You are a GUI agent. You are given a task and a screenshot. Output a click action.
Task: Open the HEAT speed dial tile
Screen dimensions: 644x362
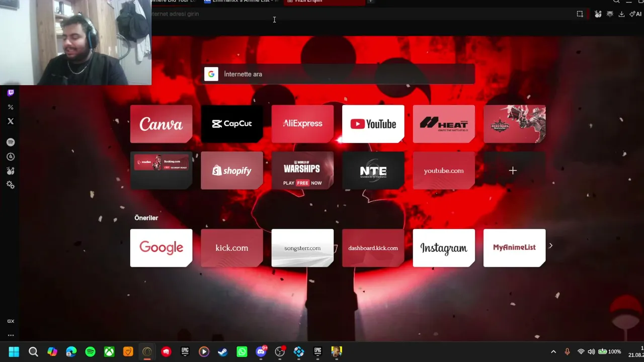point(444,124)
